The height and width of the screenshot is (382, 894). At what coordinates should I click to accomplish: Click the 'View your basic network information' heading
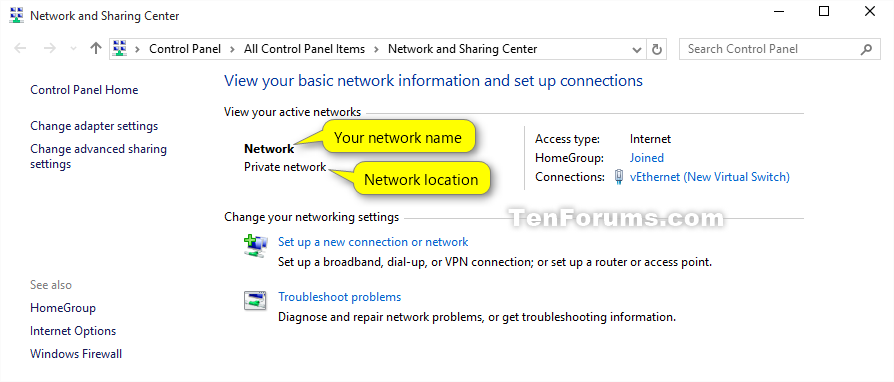[x=433, y=81]
